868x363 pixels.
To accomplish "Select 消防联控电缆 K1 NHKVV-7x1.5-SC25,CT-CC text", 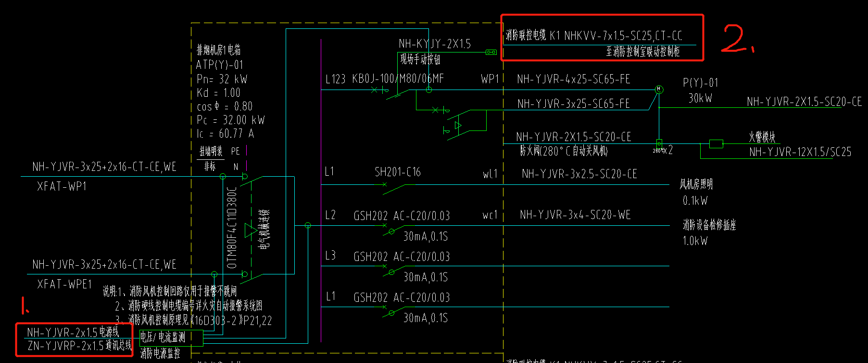I will [x=594, y=36].
